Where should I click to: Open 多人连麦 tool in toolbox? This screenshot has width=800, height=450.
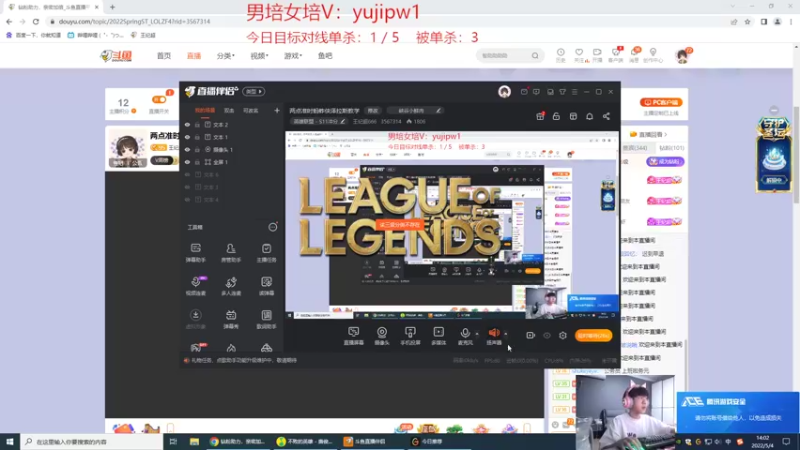pyautogui.click(x=231, y=286)
